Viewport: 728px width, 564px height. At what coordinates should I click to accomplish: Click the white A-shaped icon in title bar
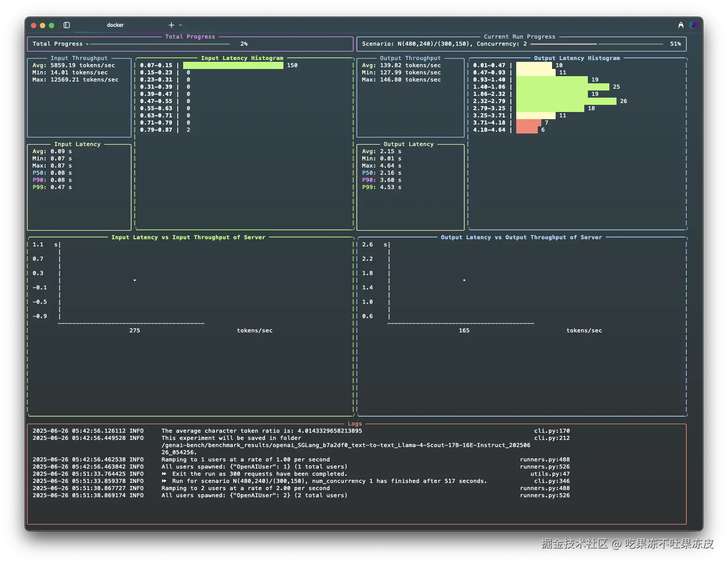681,25
